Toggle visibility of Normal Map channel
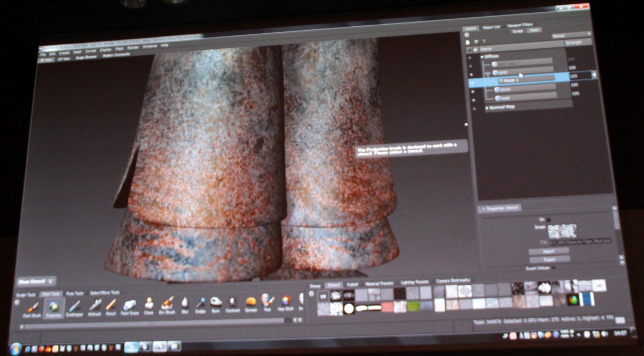 (x=474, y=109)
